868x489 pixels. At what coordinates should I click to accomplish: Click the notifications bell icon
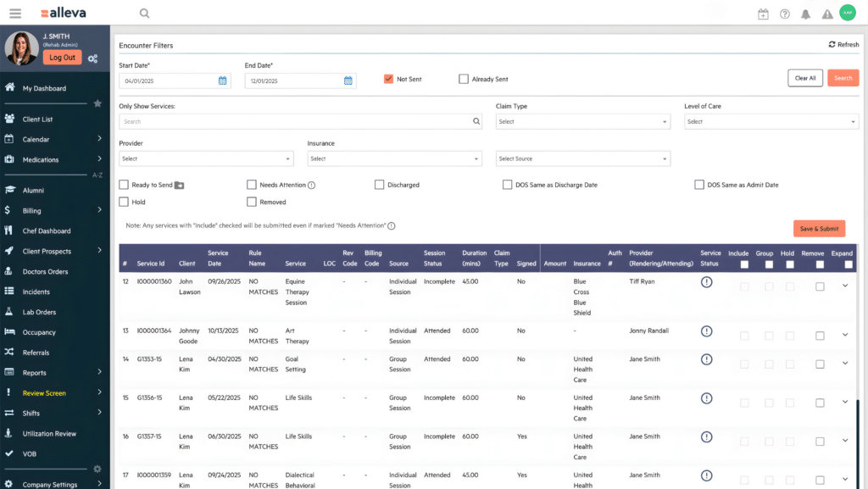(x=805, y=14)
